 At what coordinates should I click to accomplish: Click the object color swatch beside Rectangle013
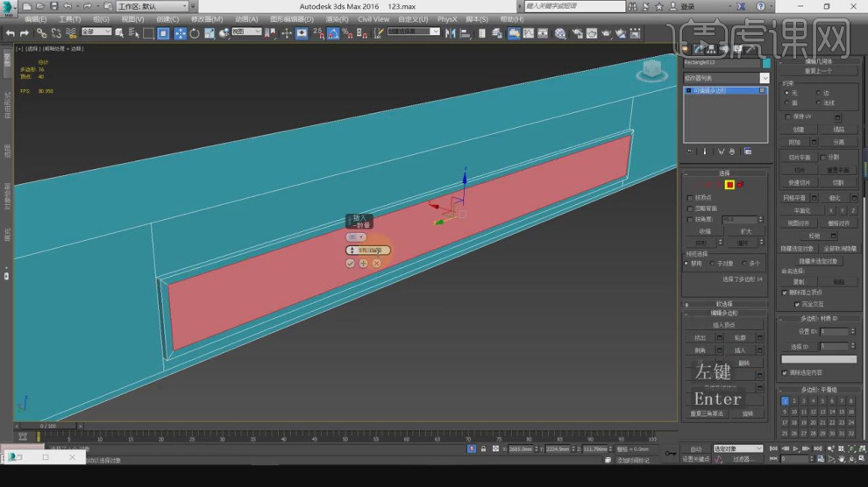[x=765, y=63]
